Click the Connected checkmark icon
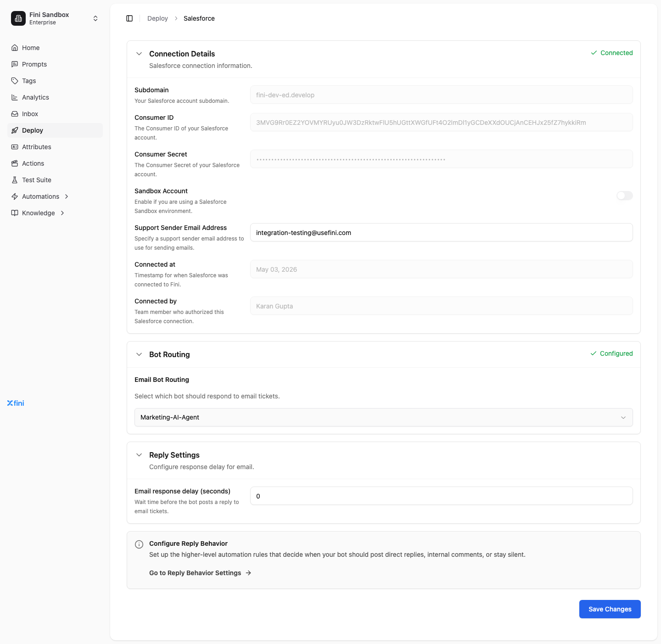 tap(594, 53)
